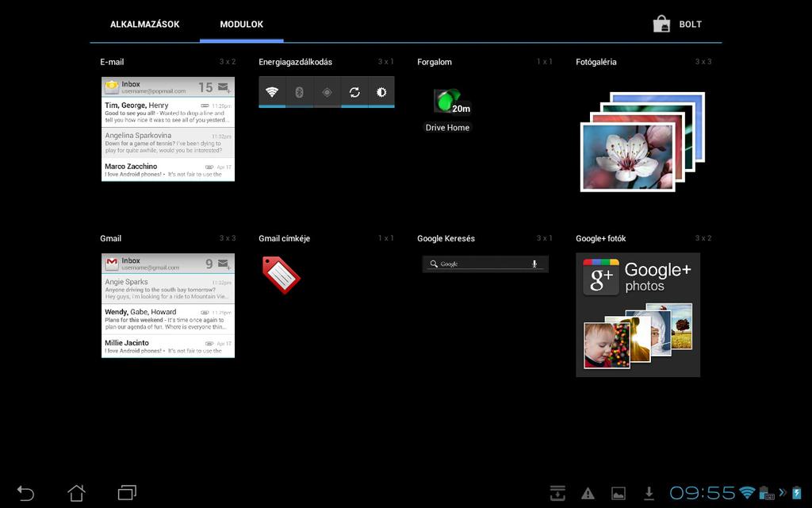This screenshot has width=812, height=508.
Task: Tap the shopping bag store icon
Action: click(661, 24)
